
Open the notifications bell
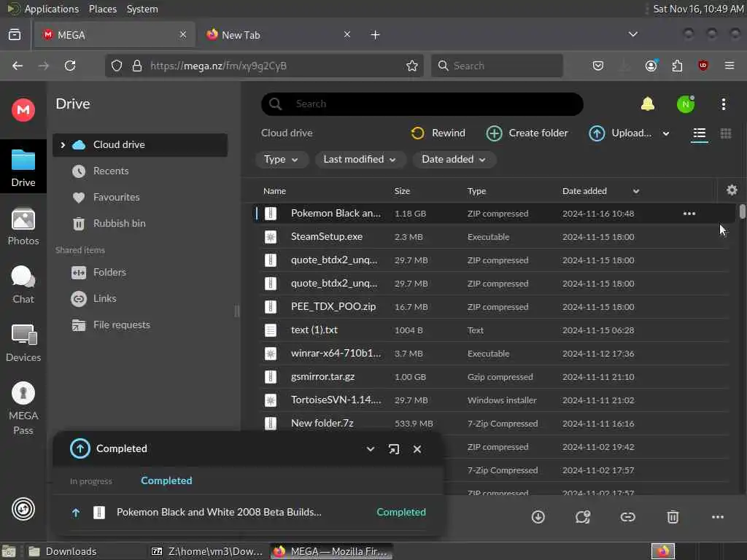(648, 104)
